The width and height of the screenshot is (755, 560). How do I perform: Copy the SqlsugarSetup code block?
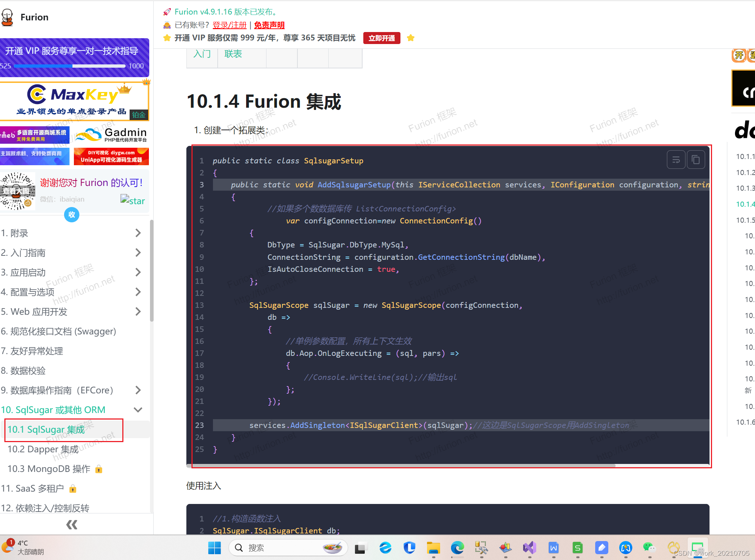[x=696, y=159]
